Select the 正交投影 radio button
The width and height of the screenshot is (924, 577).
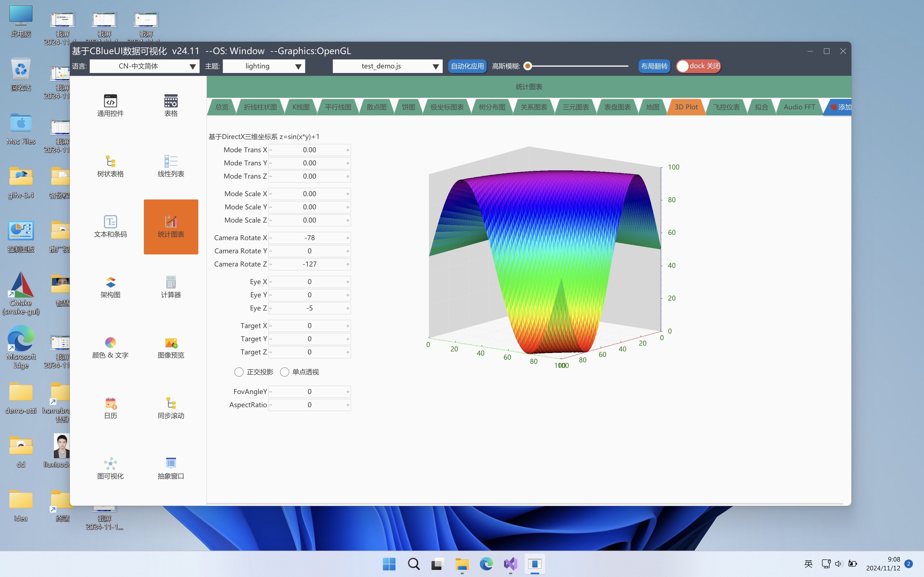pos(239,372)
